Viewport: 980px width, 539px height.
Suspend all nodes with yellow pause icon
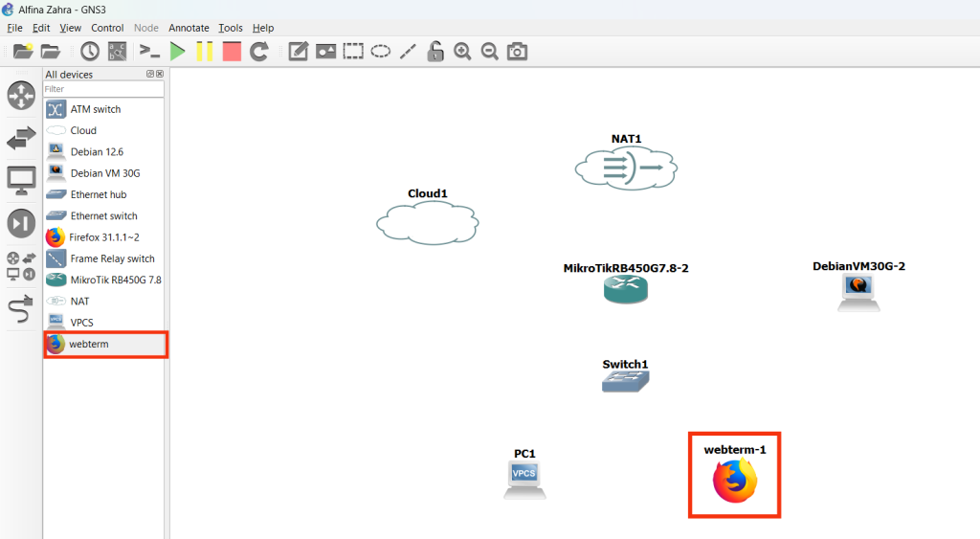205,52
